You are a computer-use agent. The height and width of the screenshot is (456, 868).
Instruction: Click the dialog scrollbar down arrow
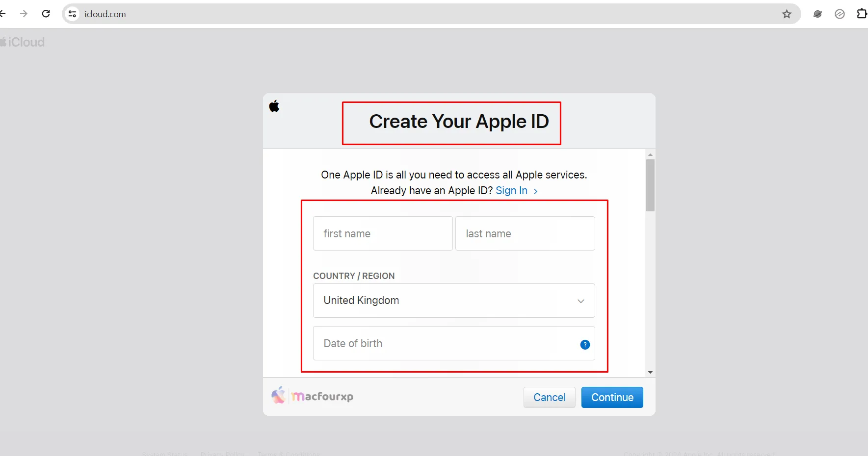(x=651, y=372)
